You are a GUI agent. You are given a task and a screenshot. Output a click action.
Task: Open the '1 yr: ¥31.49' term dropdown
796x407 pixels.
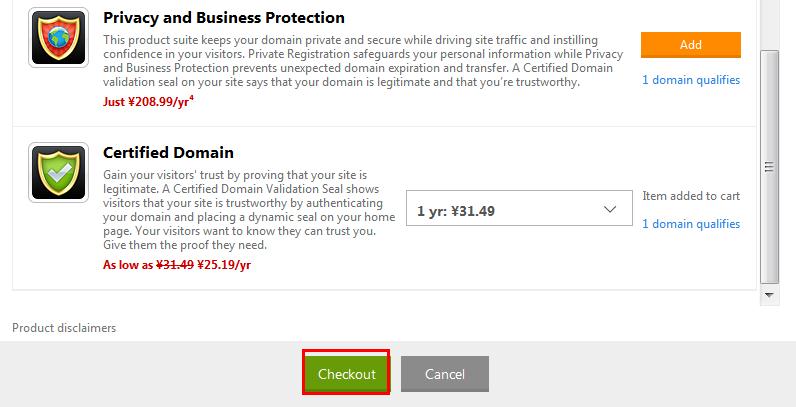519,208
